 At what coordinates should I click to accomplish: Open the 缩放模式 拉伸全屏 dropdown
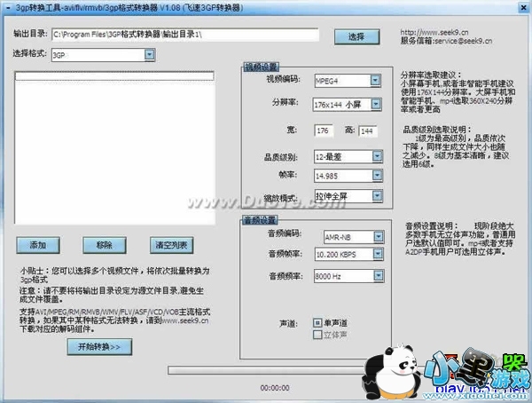pos(378,195)
